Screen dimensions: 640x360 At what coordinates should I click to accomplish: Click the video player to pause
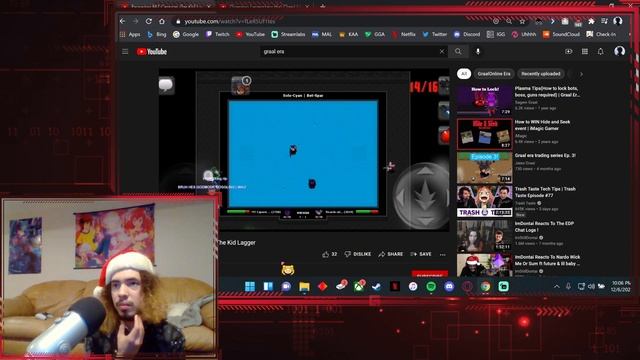(303, 151)
